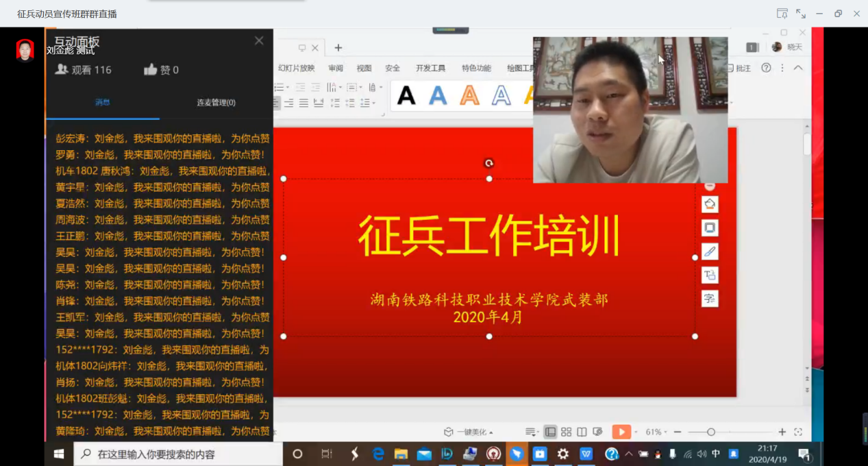868x466 pixels.
Task: Click the zoom in plus button
Action: coord(782,432)
